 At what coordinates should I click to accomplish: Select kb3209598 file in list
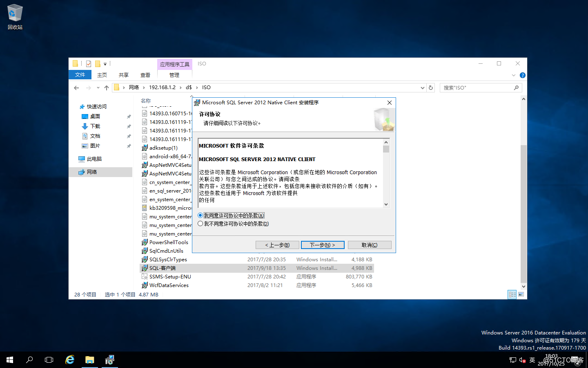(166, 208)
